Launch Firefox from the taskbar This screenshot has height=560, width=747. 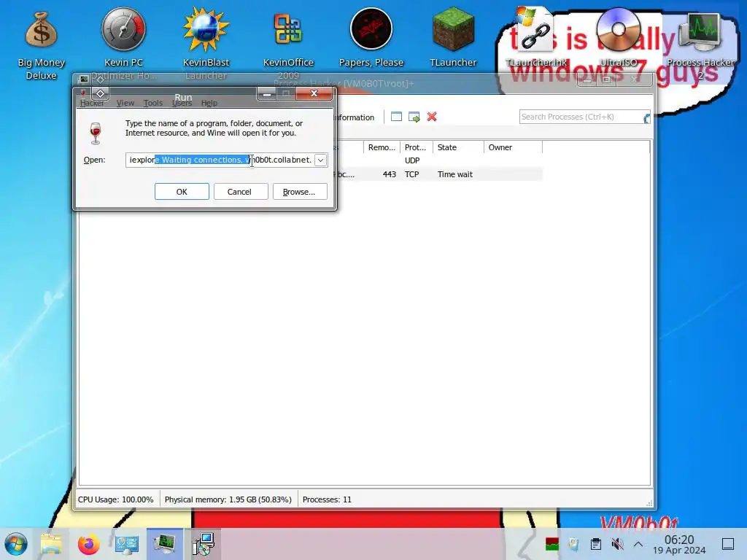(88, 544)
